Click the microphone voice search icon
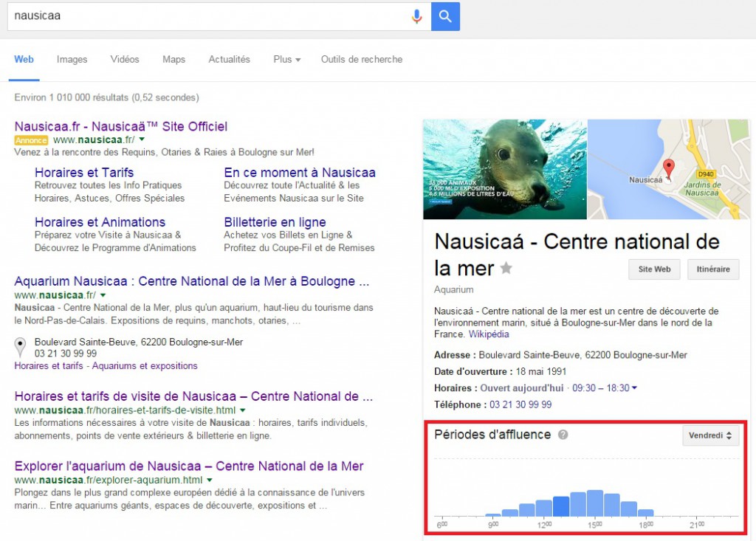756x541 pixels. (416, 16)
